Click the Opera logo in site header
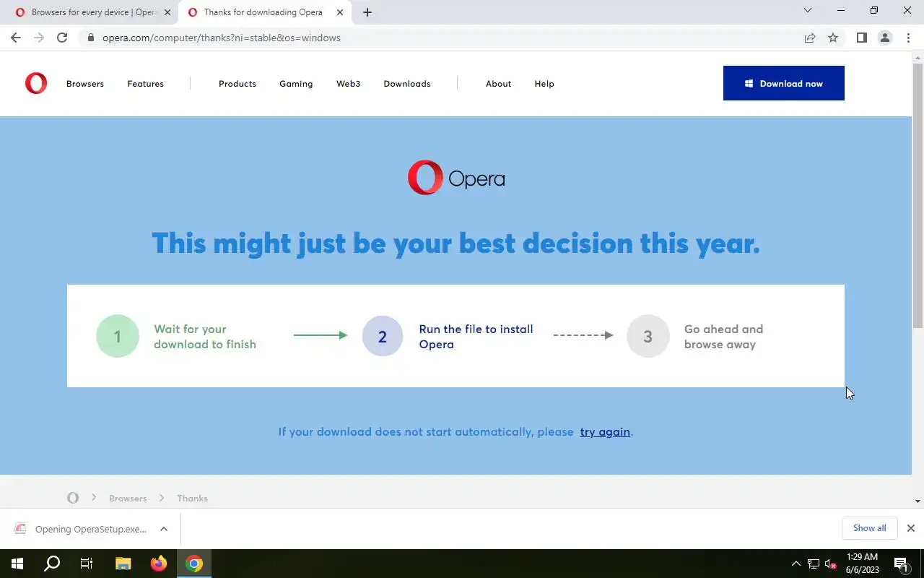924x578 pixels. (35, 84)
